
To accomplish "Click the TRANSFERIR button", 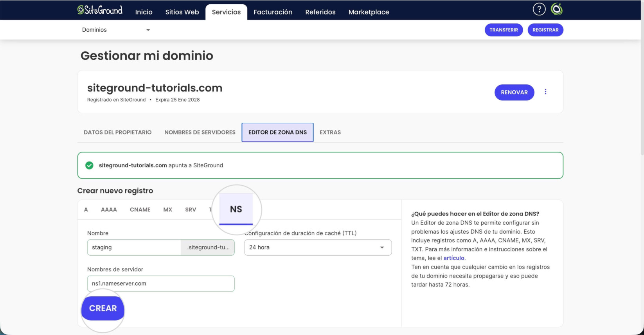I will pyautogui.click(x=504, y=30).
